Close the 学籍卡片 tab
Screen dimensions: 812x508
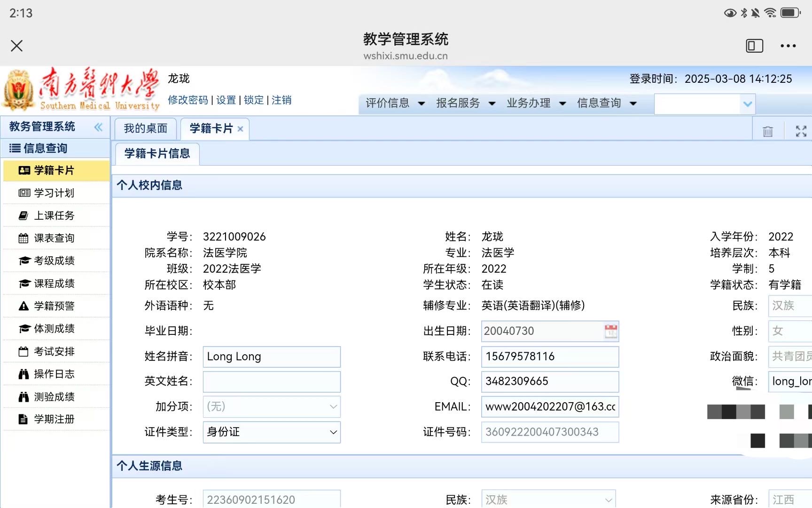point(241,129)
